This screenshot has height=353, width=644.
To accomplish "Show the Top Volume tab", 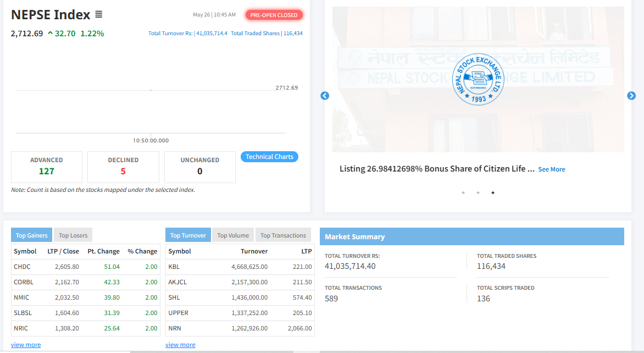I will pos(233,235).
